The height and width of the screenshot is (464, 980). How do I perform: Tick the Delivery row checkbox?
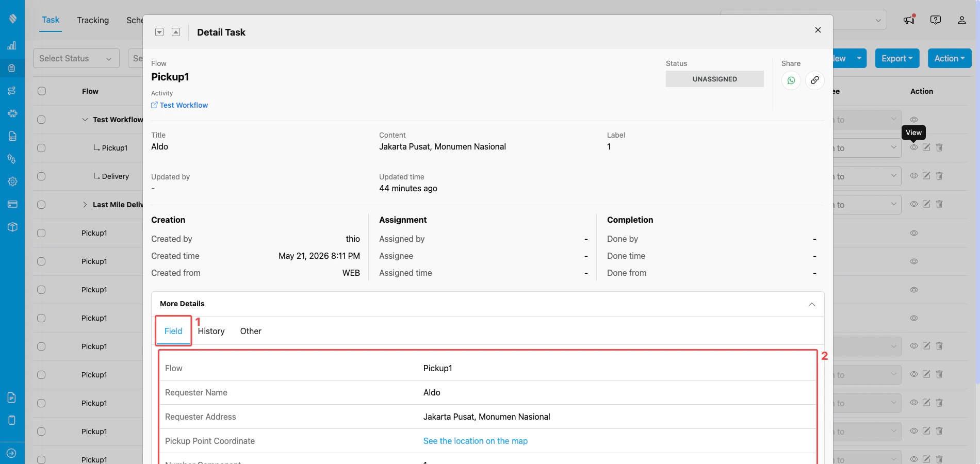[x=41, y=176]
